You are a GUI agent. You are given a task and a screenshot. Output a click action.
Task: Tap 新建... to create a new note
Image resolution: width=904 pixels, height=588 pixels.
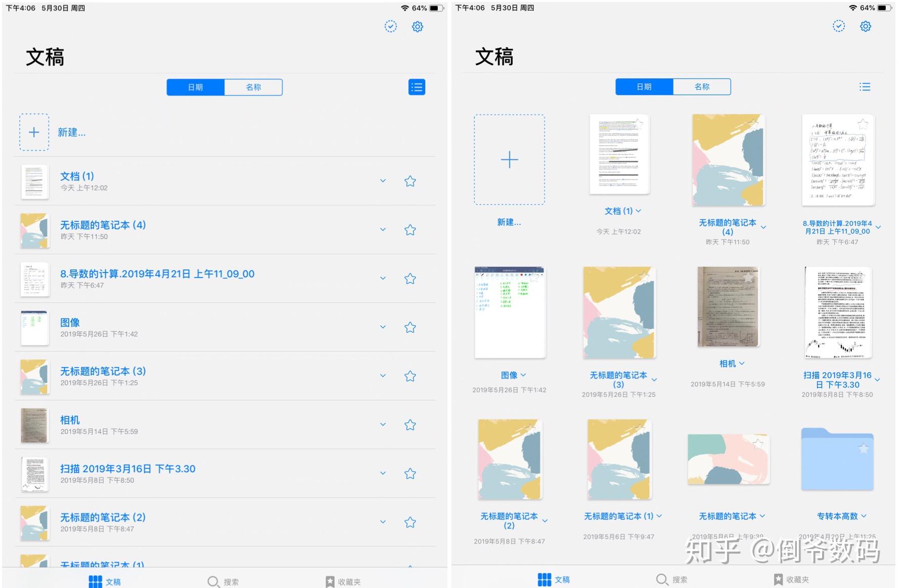click(71, 132)
